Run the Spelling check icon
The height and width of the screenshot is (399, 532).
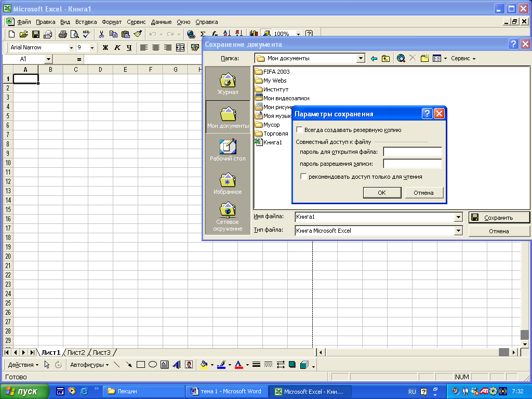point(87,34)
